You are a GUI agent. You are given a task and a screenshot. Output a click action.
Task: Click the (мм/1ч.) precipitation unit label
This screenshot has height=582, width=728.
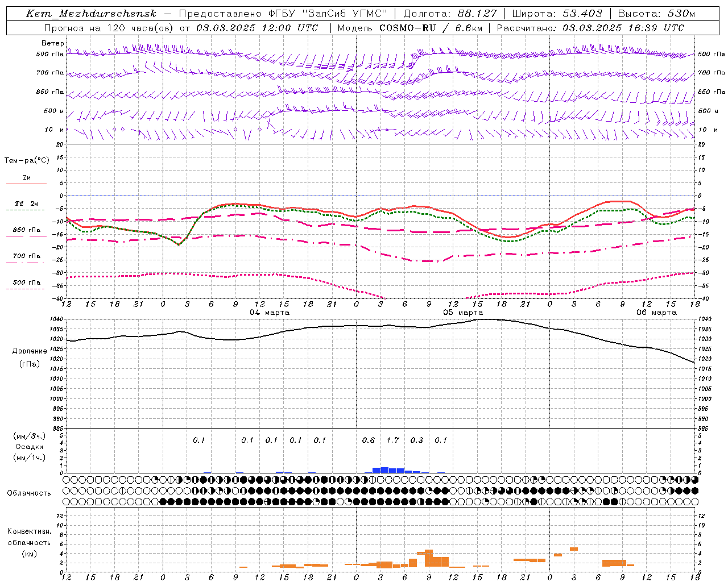[30, 458]
